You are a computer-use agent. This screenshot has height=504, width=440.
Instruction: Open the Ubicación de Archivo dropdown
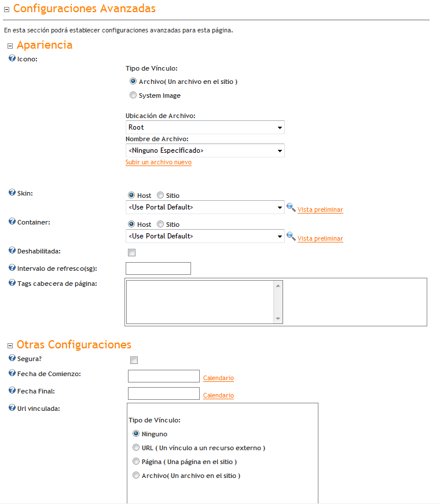[x=205, y=127]
